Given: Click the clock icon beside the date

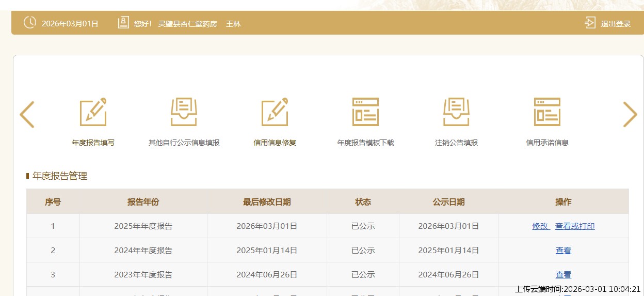Looking at the screenshot, I should 30,23.
